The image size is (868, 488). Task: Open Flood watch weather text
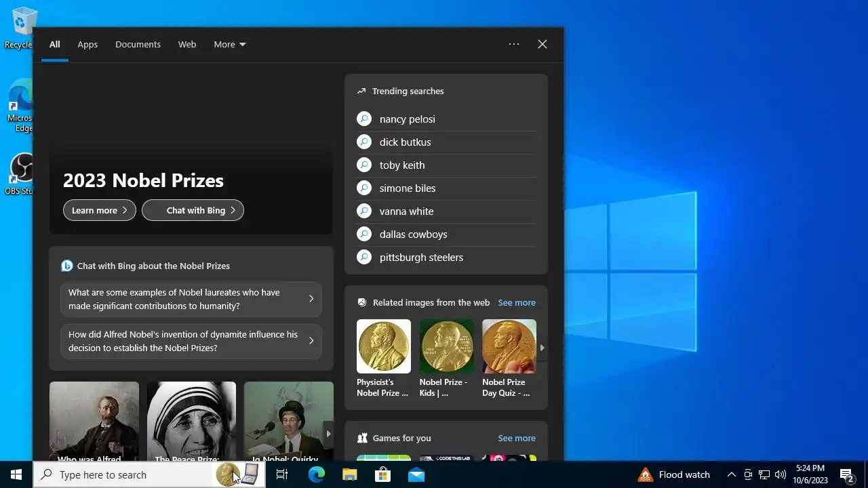[x=684, y=474]
